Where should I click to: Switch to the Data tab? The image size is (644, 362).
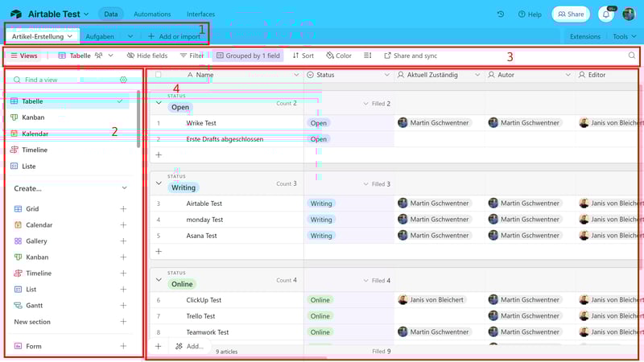[111, 14]
